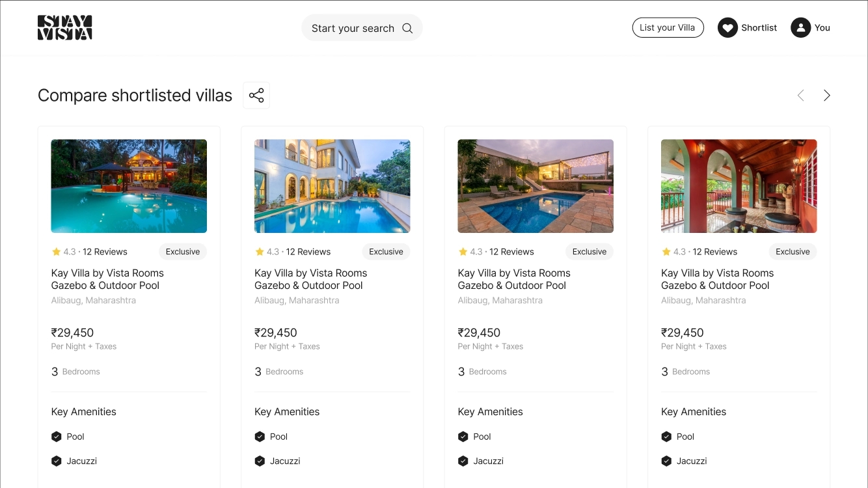Screen dimensions: 868x488
Task: Click the search magnifier icon
Action: click(407, 28)
